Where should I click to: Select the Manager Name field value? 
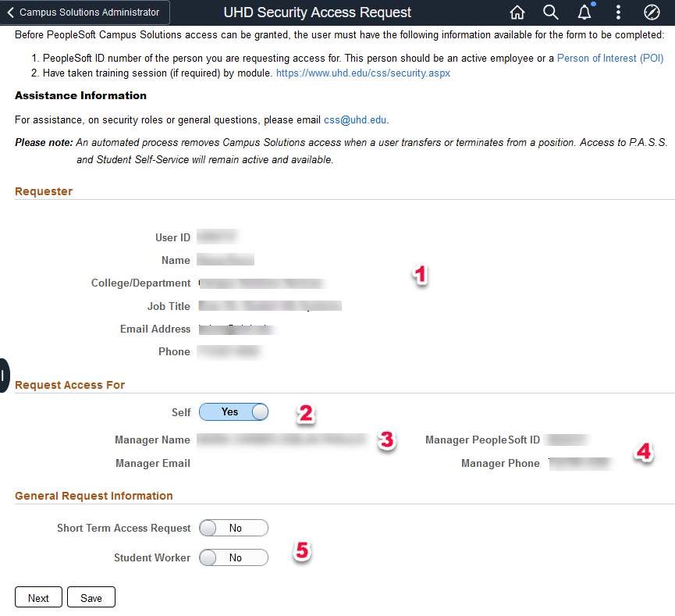pos(282,440)
